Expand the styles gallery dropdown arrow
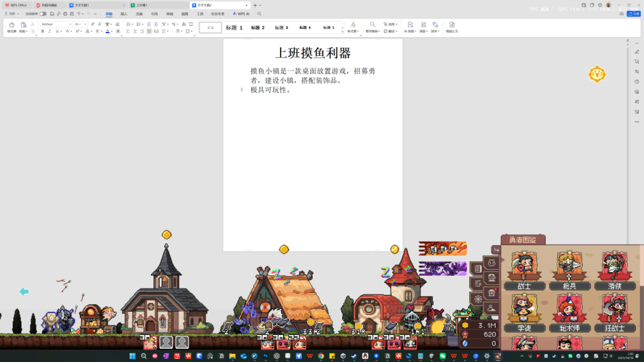Viewport: 644px width, 362px height. (x=343, y=30)
